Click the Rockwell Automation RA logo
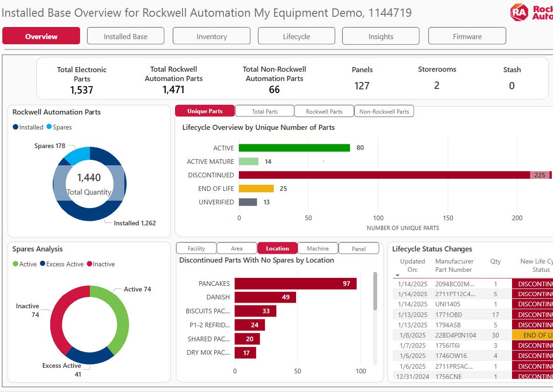Viewport: 553px width, 392px height. [519, 12]
